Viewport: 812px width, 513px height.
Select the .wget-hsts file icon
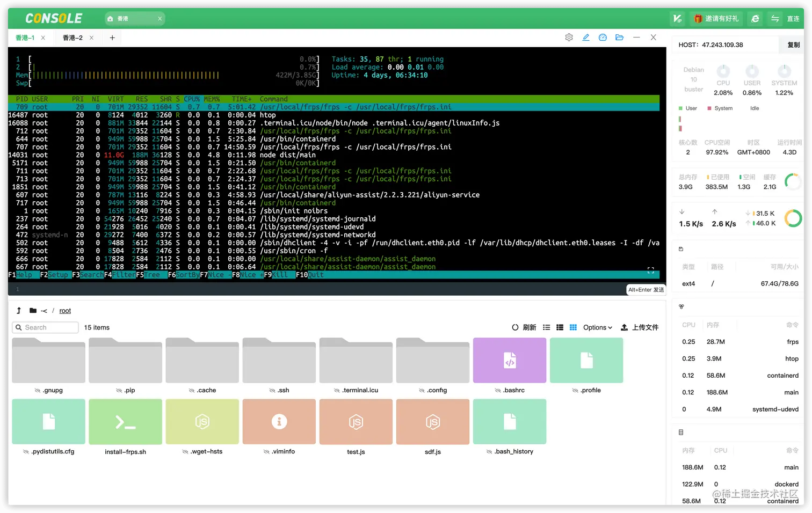[202, 422]
